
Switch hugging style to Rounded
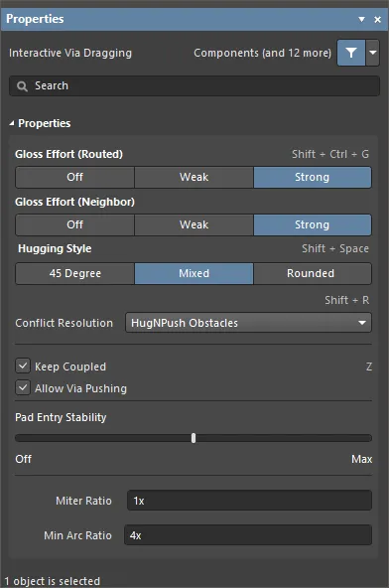(313, 273)
